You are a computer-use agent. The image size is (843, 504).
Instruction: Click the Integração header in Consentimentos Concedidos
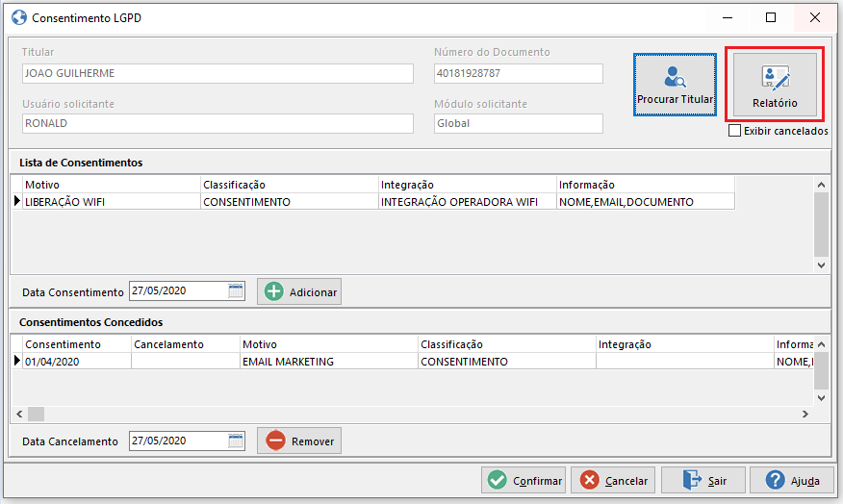coord(685,344)
